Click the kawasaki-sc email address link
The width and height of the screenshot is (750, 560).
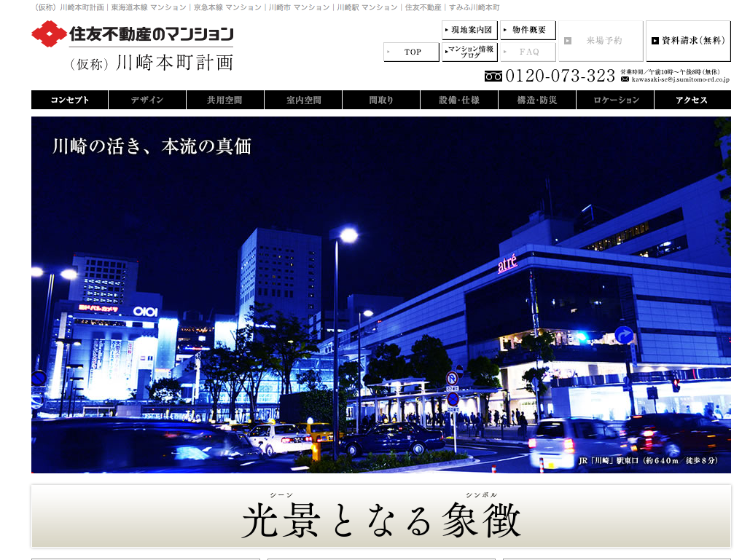pyautogui.click(x=680, y=79)
